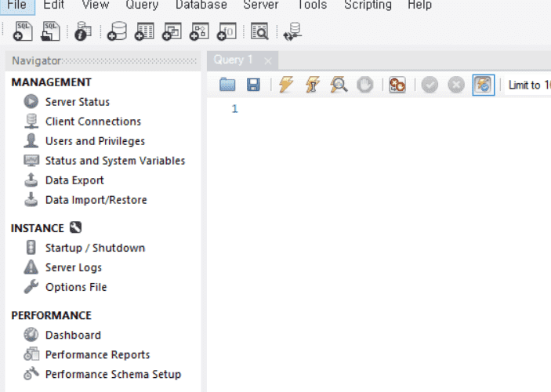Toggle continue-on-error execution icon
The width and height of the screenshot is (551, 392).
click(397, 85)
